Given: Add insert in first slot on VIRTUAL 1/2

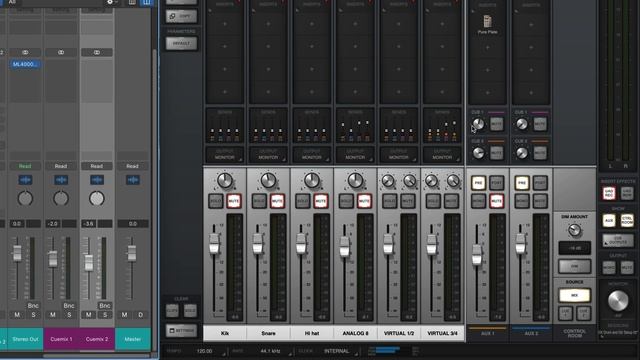Looking at the screenshot, I should [x=399, y=24].
